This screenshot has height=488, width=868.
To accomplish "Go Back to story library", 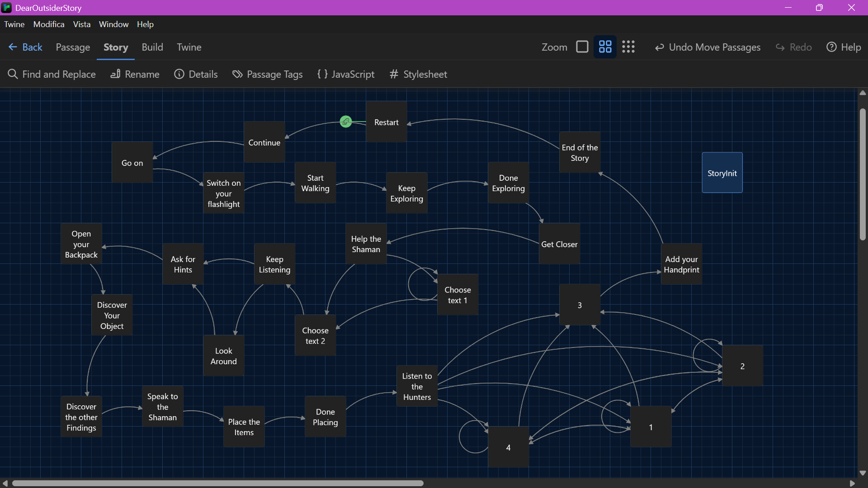I will pyautogui.click(x=25, y=47).
